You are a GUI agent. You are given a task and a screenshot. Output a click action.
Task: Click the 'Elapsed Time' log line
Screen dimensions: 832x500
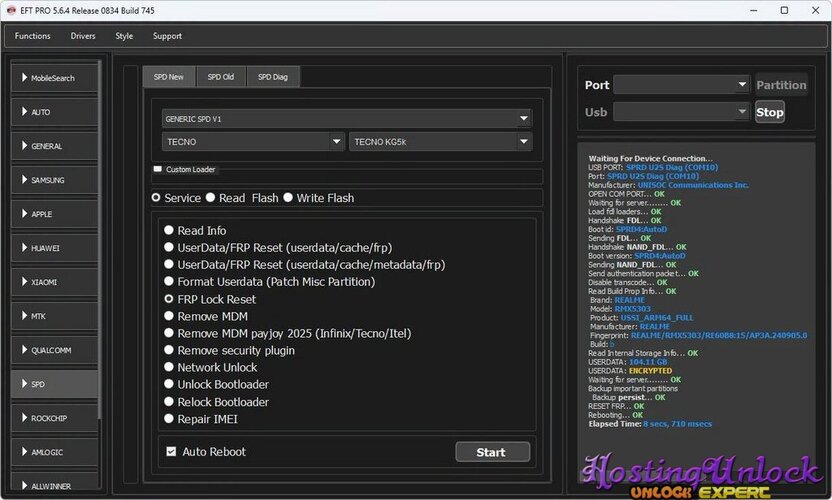[x=650, y=424]
